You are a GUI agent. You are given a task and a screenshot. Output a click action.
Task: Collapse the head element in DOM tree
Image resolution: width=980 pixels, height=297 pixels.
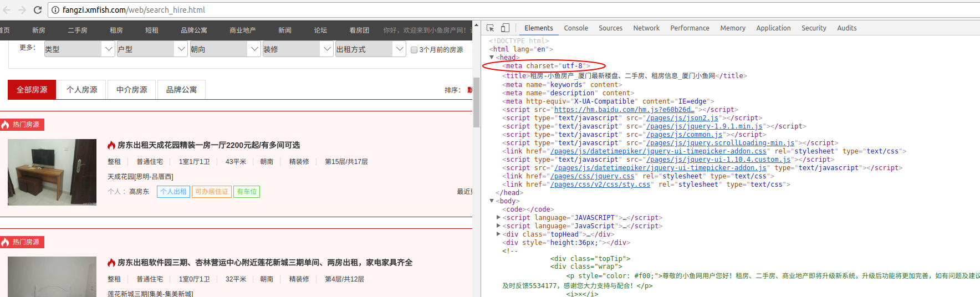tap(492, 58)
